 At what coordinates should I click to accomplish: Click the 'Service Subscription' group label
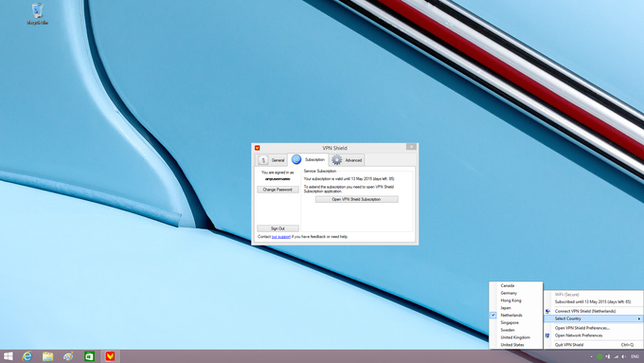coord(320,171)
